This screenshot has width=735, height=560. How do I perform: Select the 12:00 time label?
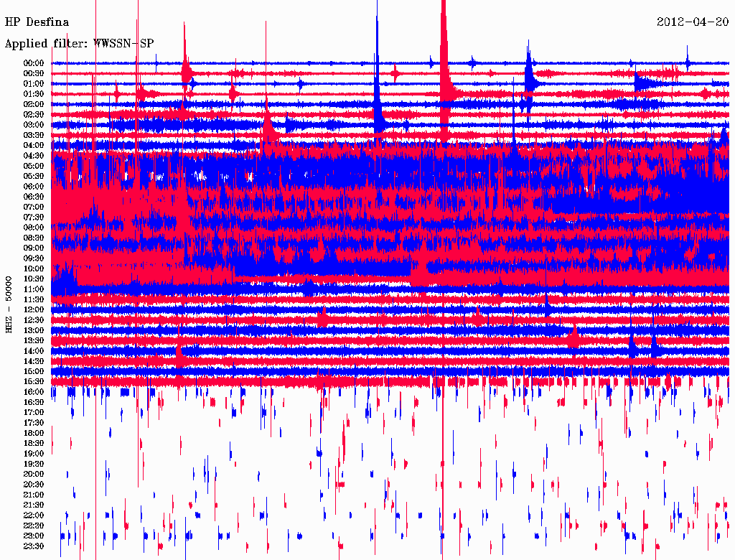tap(34, 309)
